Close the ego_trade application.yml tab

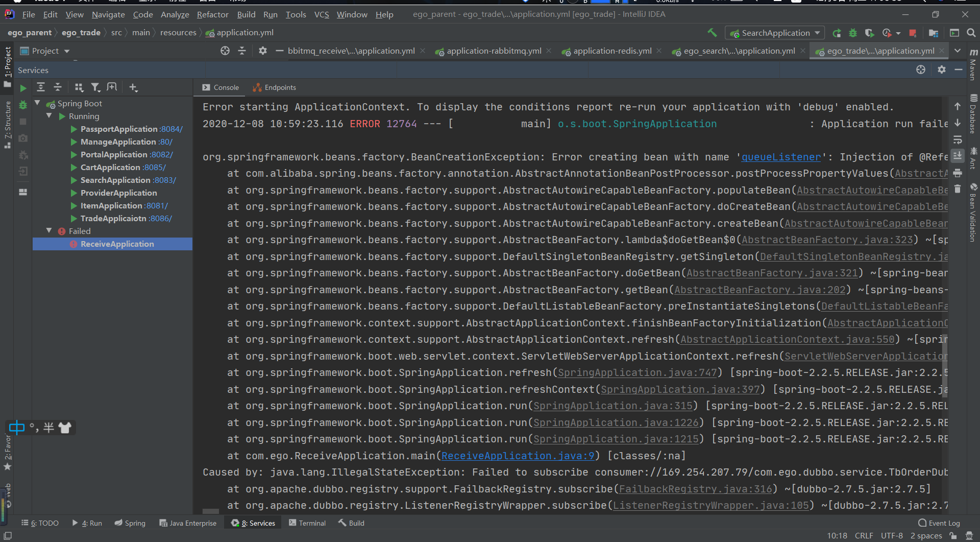click(942, 51)
